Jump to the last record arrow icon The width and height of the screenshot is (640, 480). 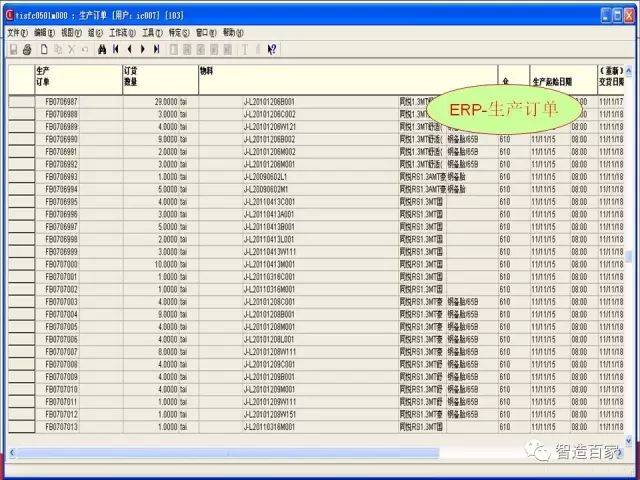click(156, 49)
